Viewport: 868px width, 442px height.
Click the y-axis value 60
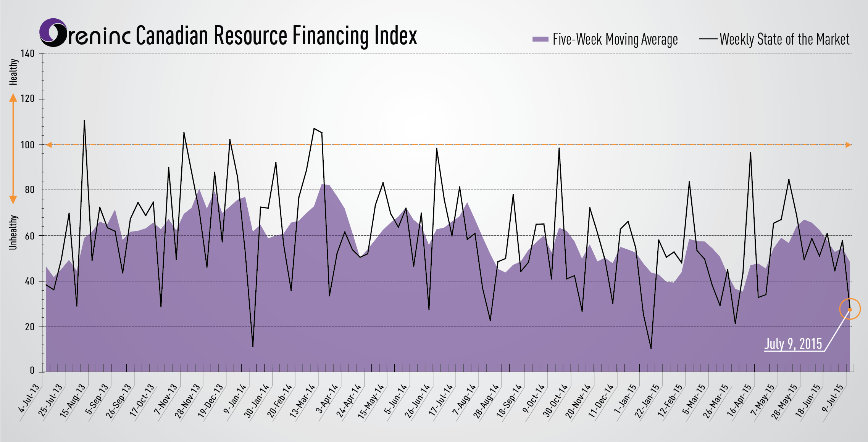coord(29,236)
